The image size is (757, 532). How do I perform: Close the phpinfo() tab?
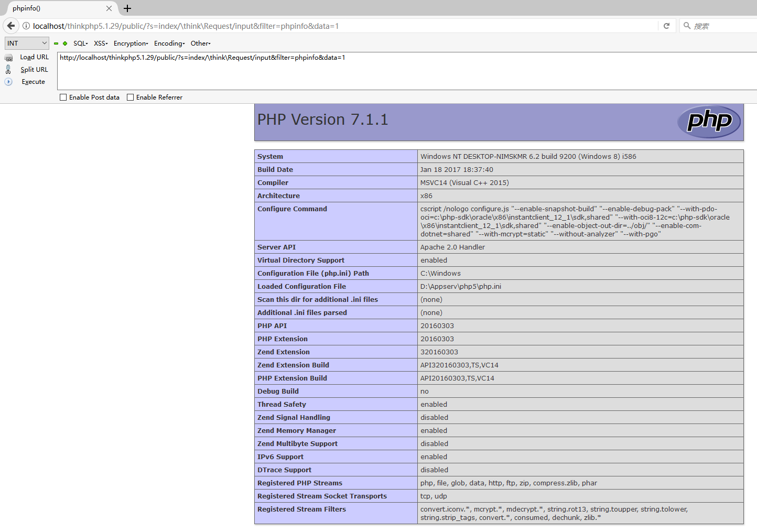[x=109, y=8]
